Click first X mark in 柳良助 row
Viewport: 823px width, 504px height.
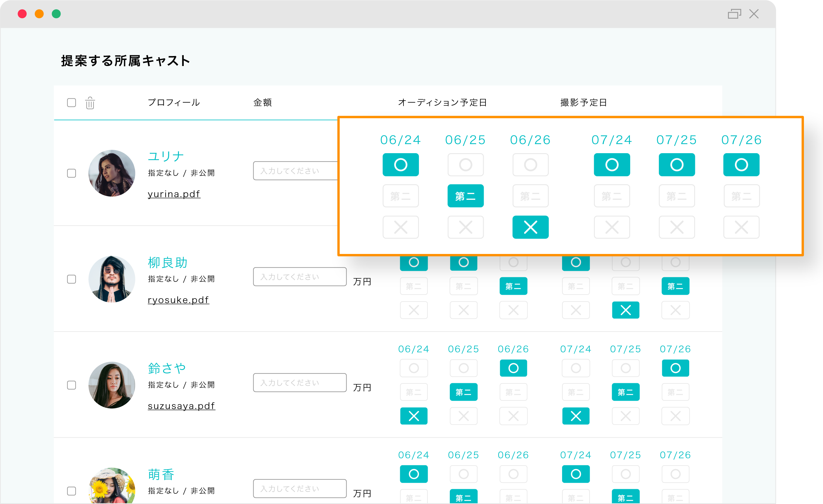coord(414,310)
